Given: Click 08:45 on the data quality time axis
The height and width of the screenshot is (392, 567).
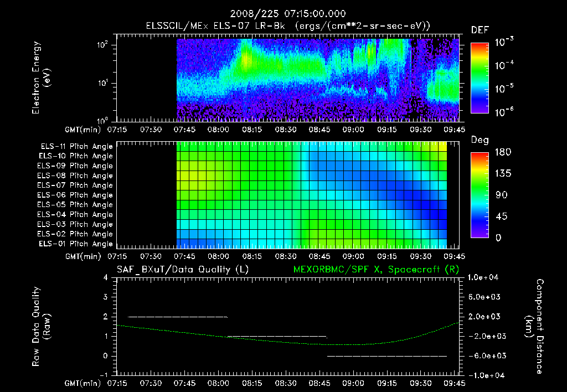Looking at the screenshot, I should 319,383.
